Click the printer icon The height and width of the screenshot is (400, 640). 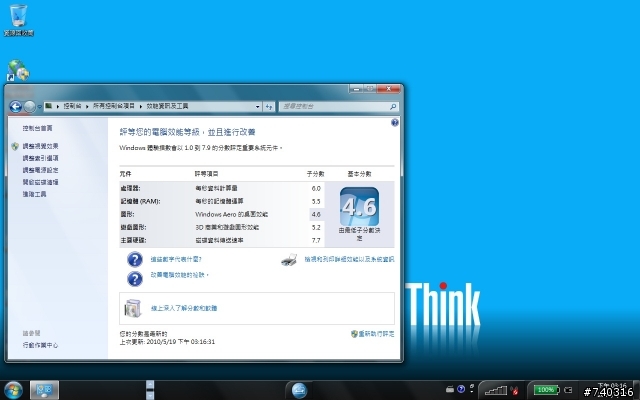289,260
